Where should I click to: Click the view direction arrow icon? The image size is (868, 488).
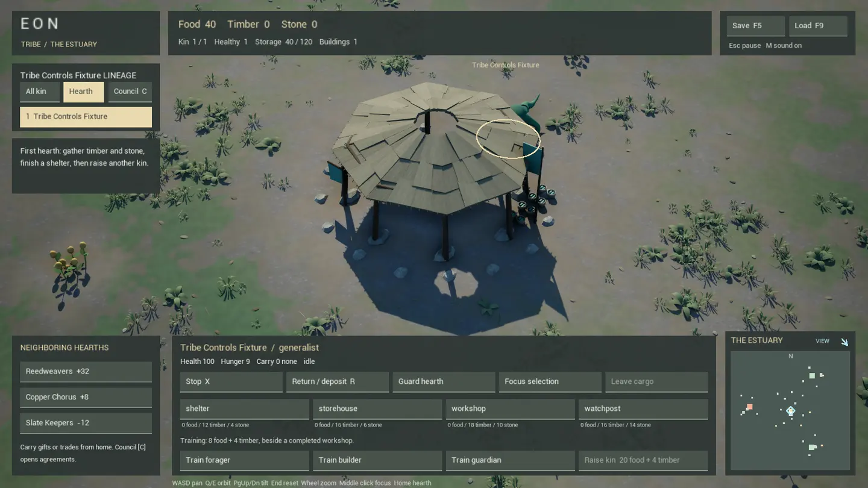(844, 342)
